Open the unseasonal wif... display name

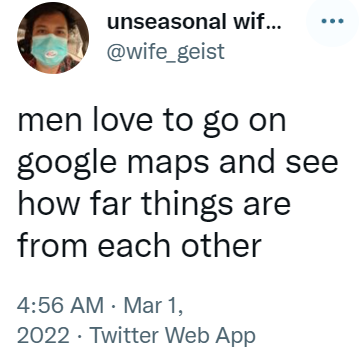click(194, 23)
